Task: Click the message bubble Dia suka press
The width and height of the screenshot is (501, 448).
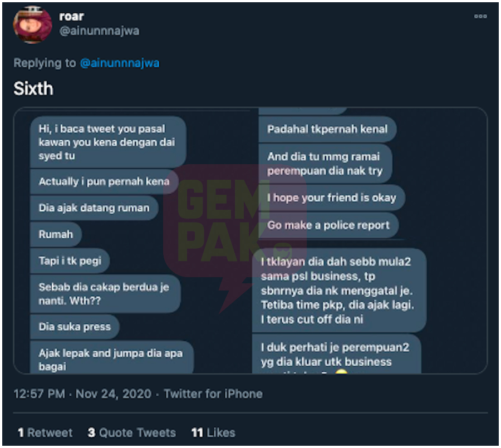Action: click(75, 327)
